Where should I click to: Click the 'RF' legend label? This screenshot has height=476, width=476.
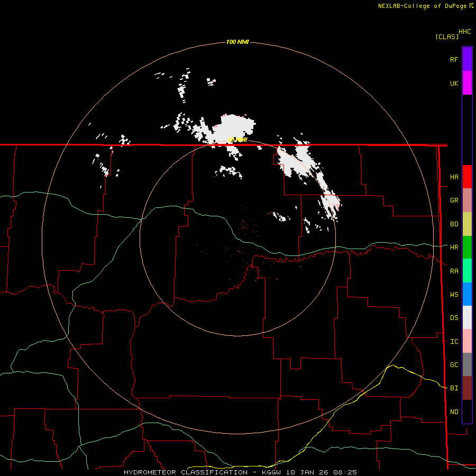454,59
